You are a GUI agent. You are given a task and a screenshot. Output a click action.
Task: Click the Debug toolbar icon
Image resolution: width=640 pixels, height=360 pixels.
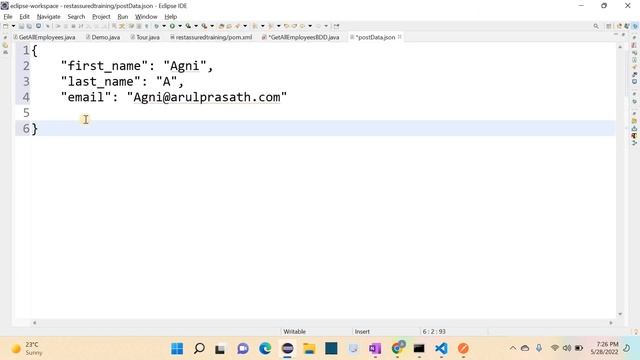[x=156, y=26]
